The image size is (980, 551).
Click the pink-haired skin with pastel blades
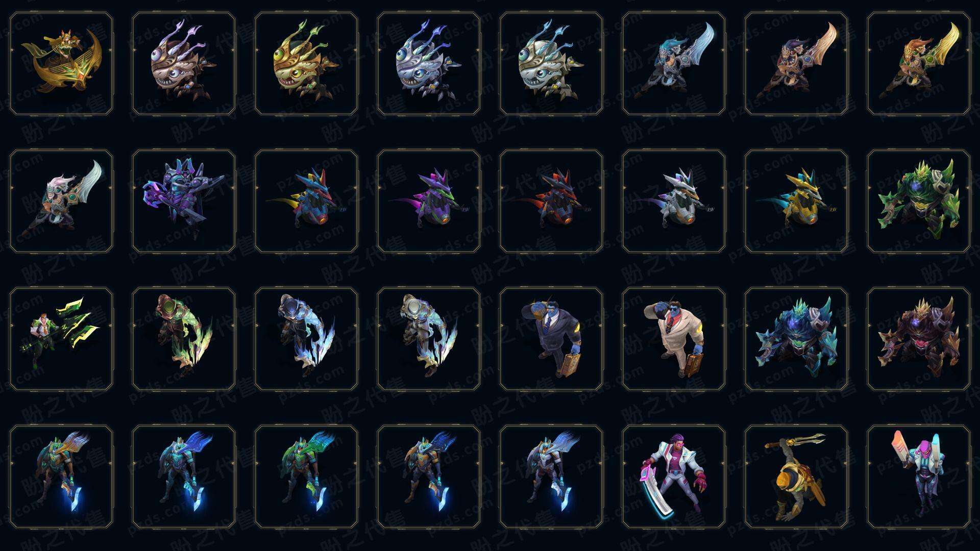coord(919,477)
